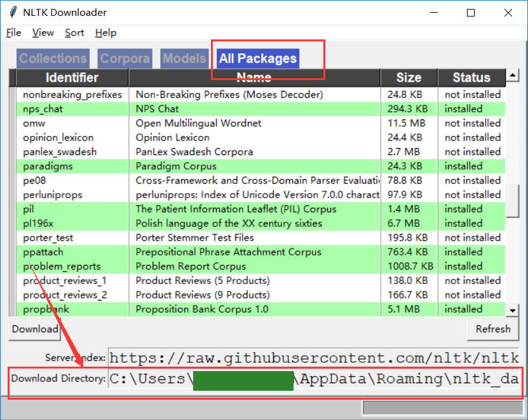528x420 pixels.
Task: Click the scrollbar up arrow
Action: [512, 75]
